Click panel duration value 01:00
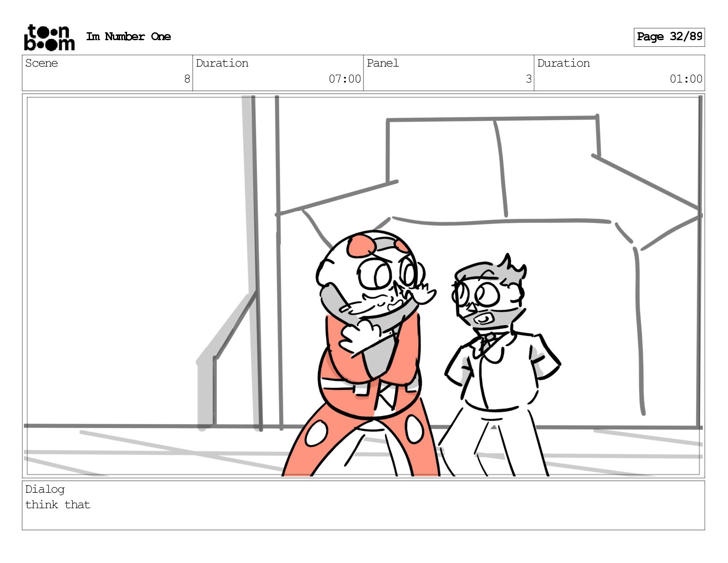Viewport: 728px width, 563px height. (x=686, y=79)
